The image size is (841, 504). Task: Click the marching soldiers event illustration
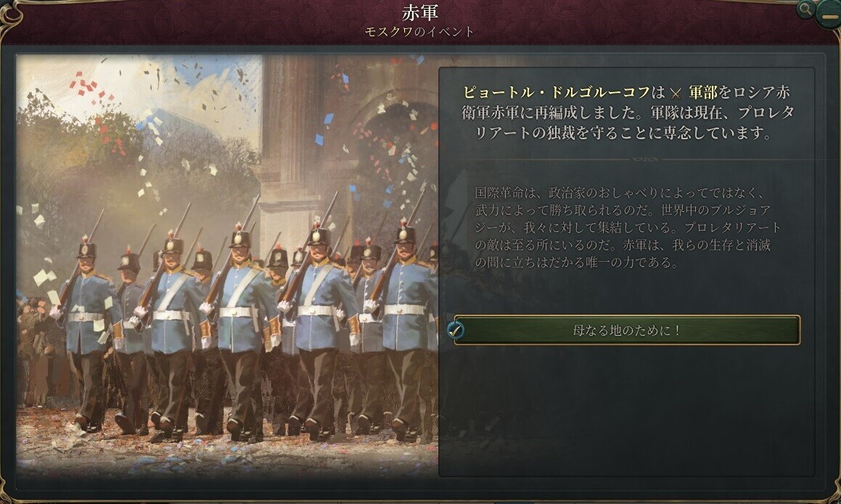point(227,265)
